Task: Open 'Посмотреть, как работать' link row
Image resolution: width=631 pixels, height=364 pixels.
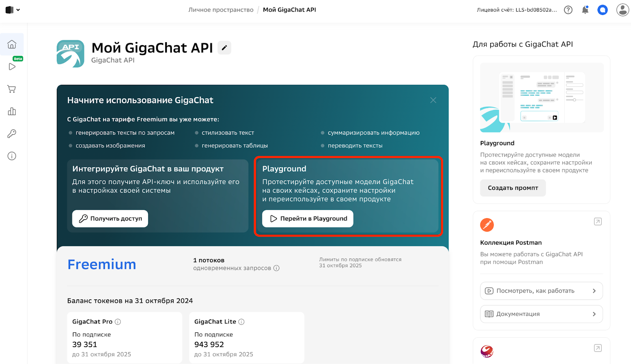Action: [x=541, y=291]
